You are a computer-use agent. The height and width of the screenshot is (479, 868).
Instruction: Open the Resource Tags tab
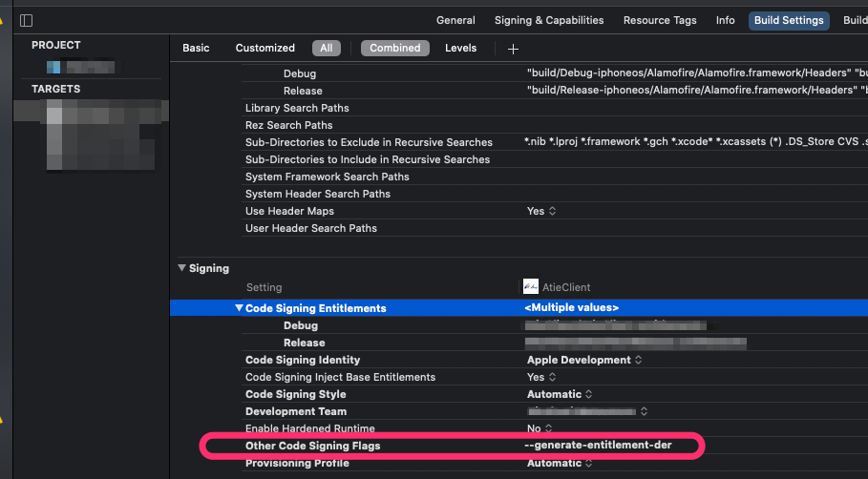coord(660,20)
